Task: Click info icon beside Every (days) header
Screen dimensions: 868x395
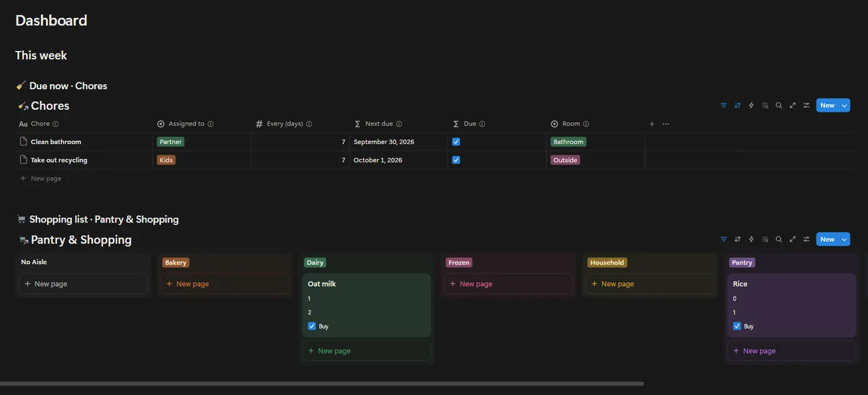Action: [309, 124]
